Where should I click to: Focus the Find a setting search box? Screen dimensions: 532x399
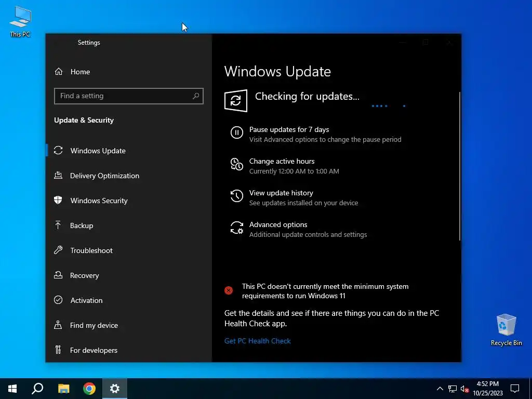pos(129,96)
